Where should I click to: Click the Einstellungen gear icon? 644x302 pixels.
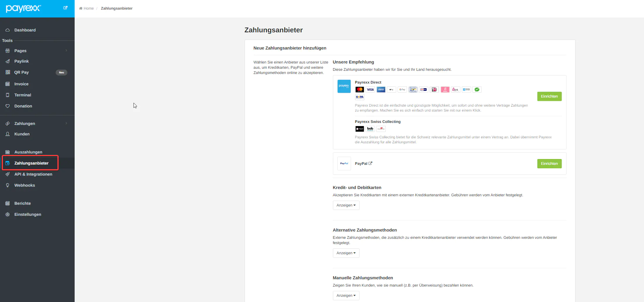pos(8,214)
